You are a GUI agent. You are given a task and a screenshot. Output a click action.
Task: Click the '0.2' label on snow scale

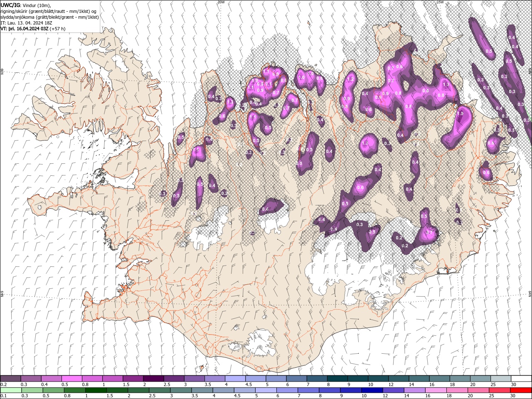(3, 384)
